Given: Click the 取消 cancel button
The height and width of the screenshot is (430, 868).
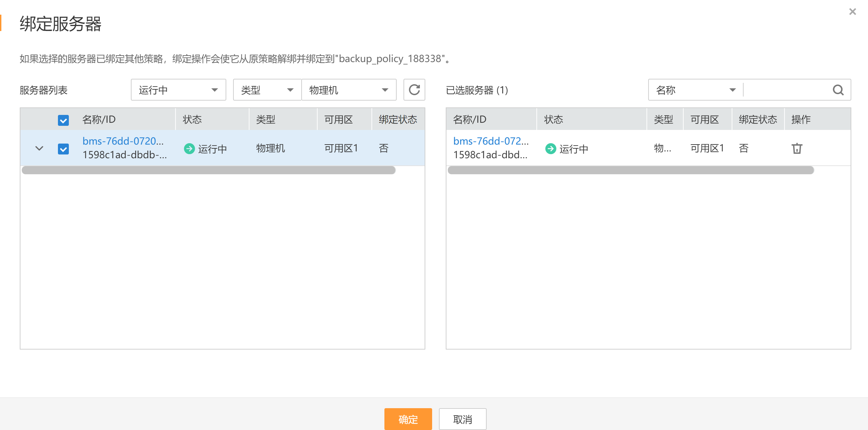Looking at the screenshot, I should [x=462, y=419].
